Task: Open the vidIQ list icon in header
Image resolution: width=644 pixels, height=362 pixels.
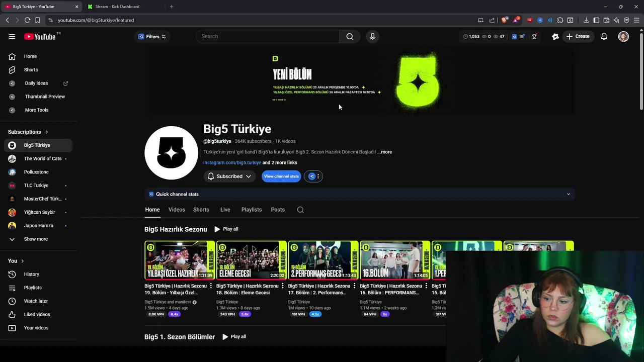Action: tap(523, 36)
